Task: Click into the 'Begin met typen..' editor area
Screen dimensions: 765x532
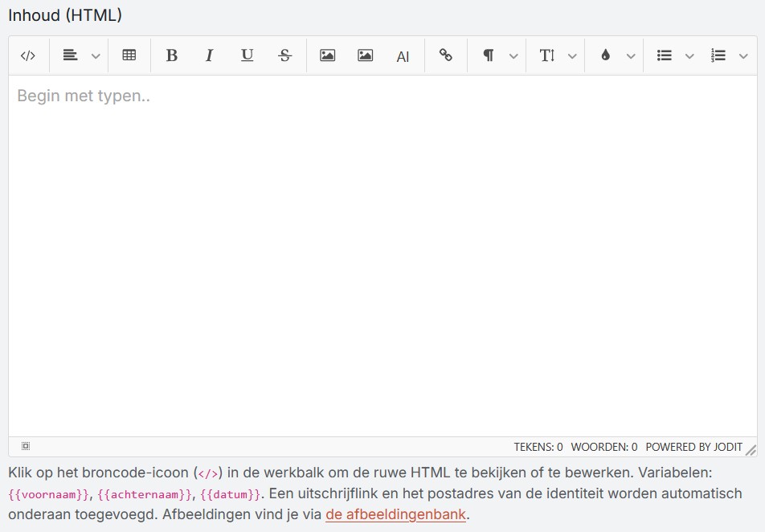Action: [382, 256]
